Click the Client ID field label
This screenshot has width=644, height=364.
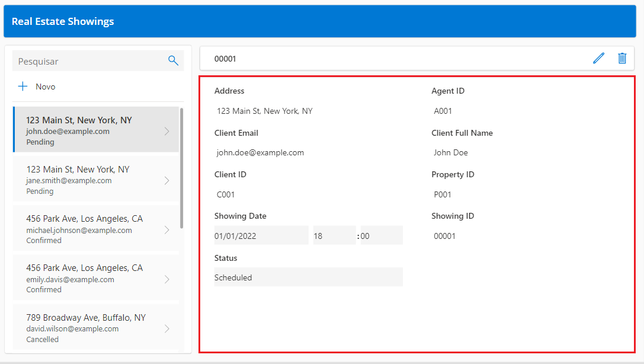230,174
